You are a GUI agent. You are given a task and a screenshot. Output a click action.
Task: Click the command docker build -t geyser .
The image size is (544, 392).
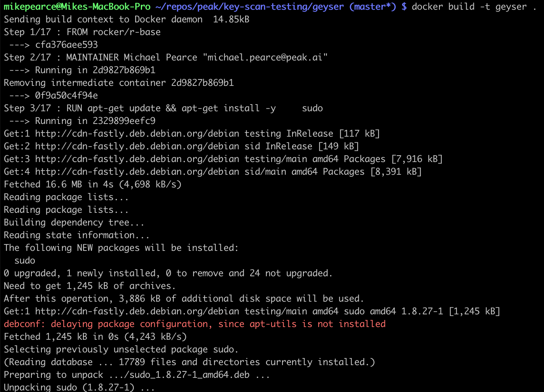[x=469, y=7]
